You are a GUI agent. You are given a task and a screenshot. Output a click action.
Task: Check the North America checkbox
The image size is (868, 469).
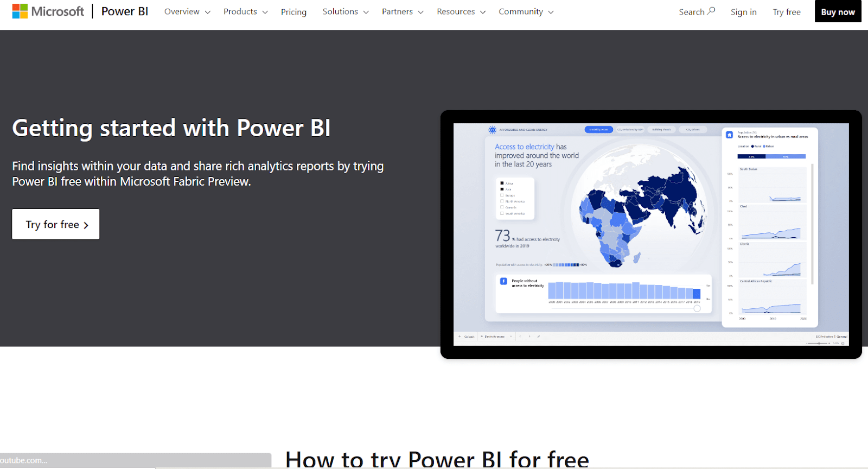[502, 201]
